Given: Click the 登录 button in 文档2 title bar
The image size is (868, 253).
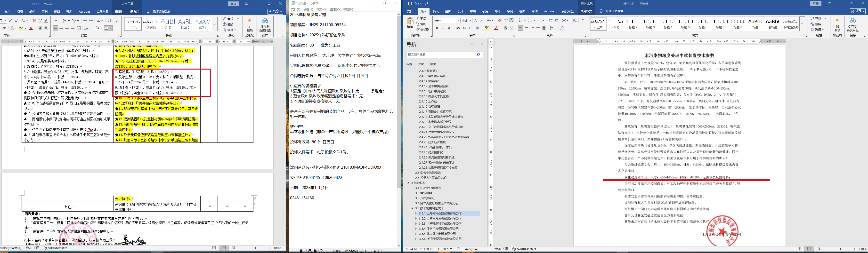Looking at the screenshot, I should click(x=233, y=4).
